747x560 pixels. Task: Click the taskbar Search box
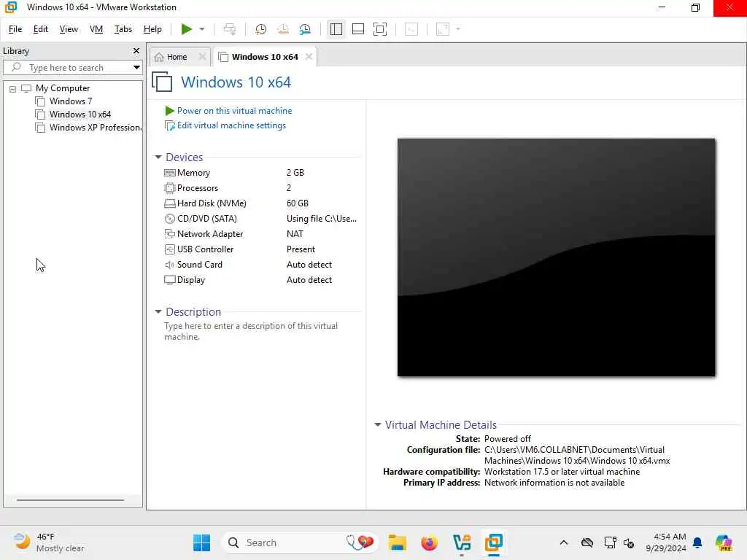(300, 542)
